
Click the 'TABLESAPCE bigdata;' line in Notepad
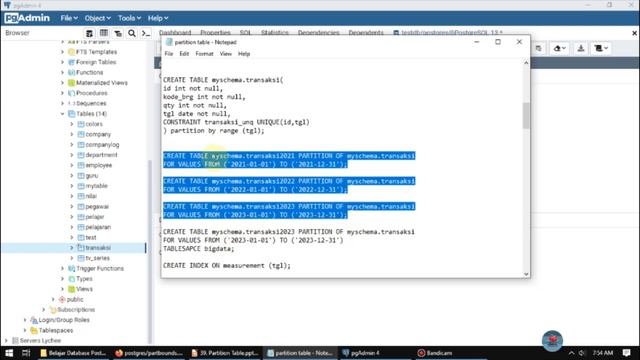click(198, 249)
